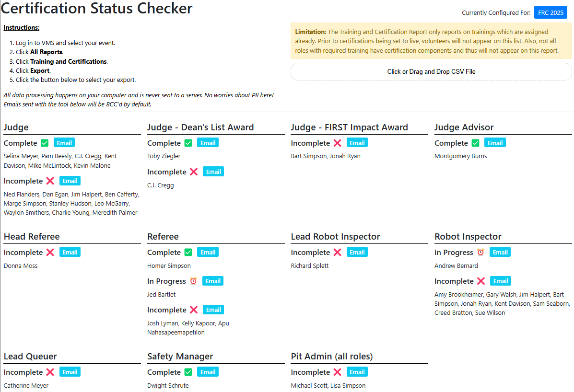This screenshot has width=574, height=392.
Task: Click the Pit Admin (all roles) heading
Action: coord(332,356)
